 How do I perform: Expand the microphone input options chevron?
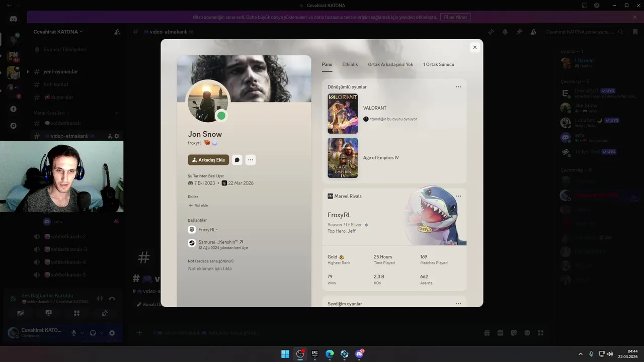(82, 333)
